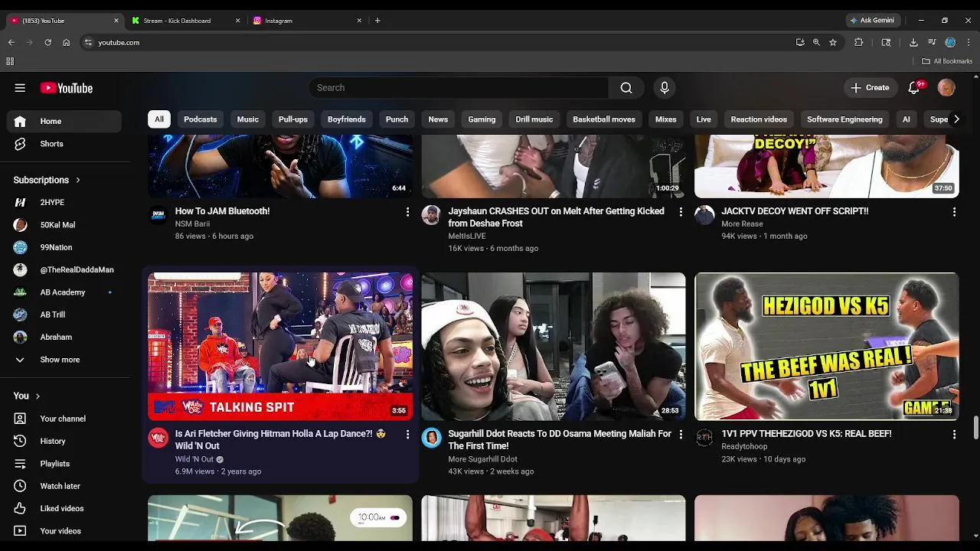Open the Create menu button
This screenshot has height=551, width=980.
click(x=870, y=88)
